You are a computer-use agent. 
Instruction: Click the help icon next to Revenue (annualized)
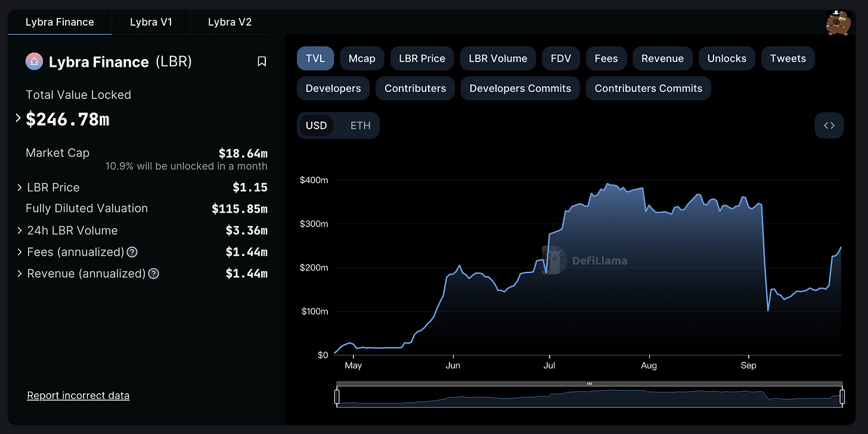click(154, 274)
